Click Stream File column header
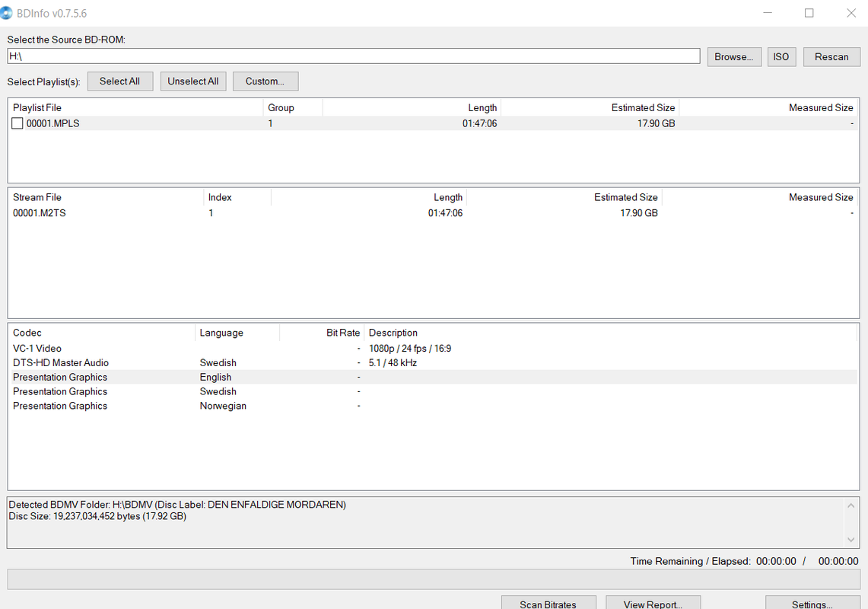The width and height of the screenshot is (868, 609). [107, 197]
